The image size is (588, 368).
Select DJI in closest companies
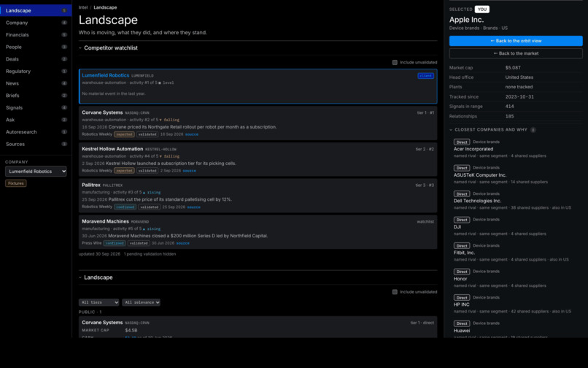(x=457, y=227)
